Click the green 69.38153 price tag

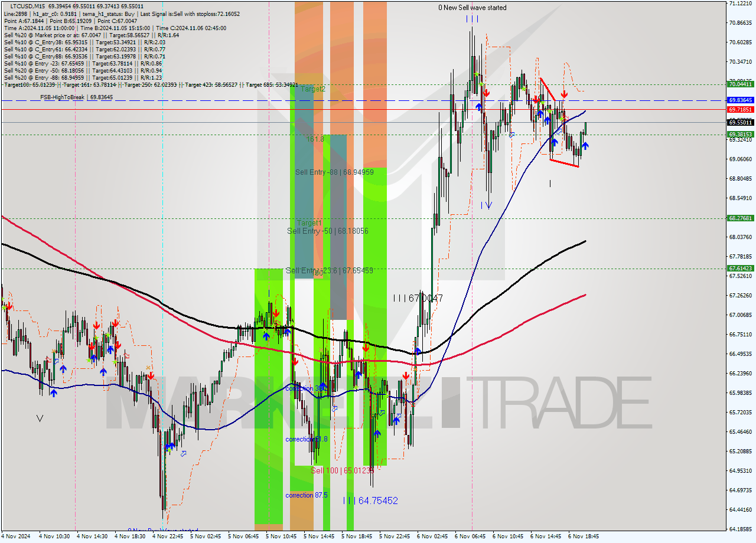(x=741, y=134)
